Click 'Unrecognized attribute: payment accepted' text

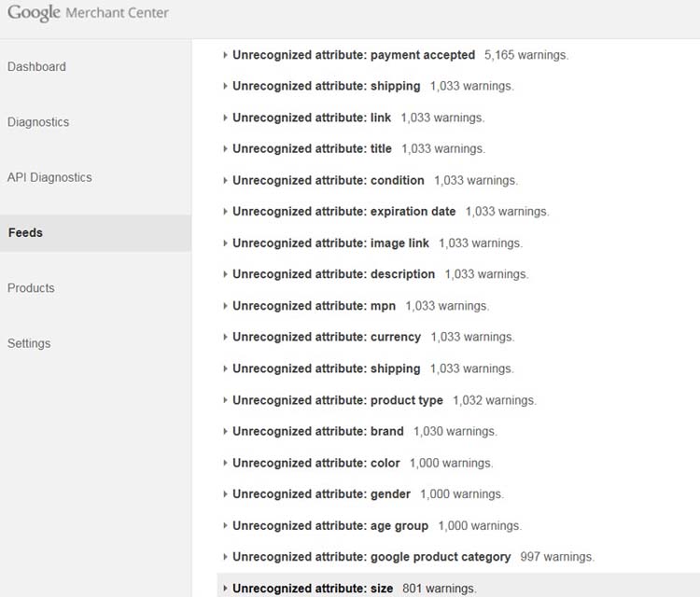[x=354, y=55]
